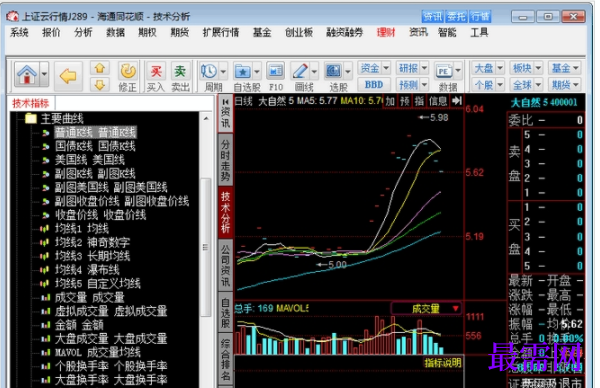Open the 报价 menu
The height and width of the screenshot is (388, 600).
click(51, 33)
